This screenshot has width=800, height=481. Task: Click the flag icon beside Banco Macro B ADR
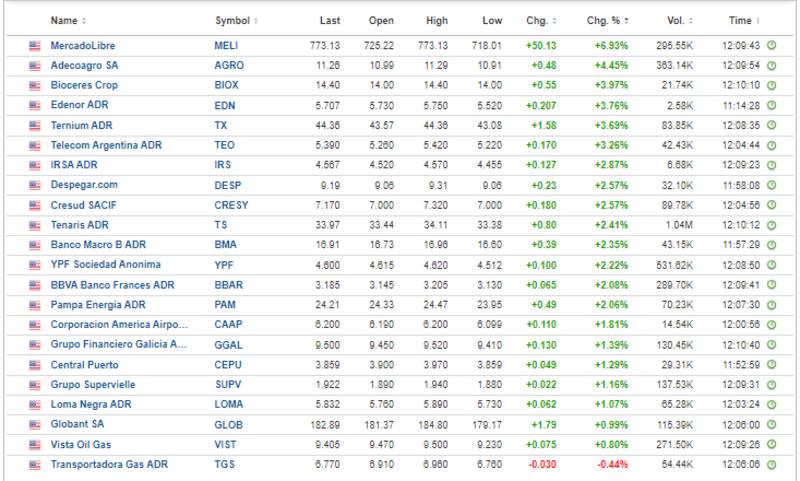pos(34,245)
